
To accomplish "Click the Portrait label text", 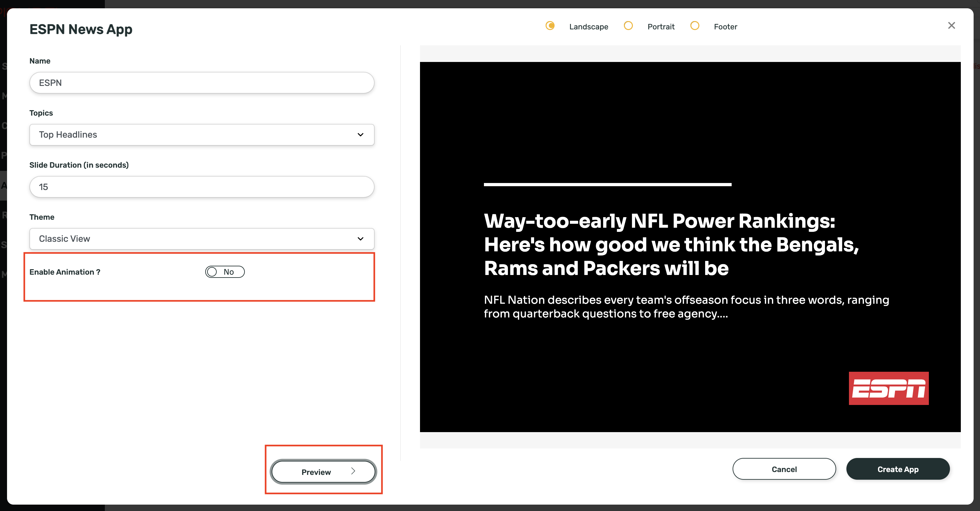I will [661, 27].
